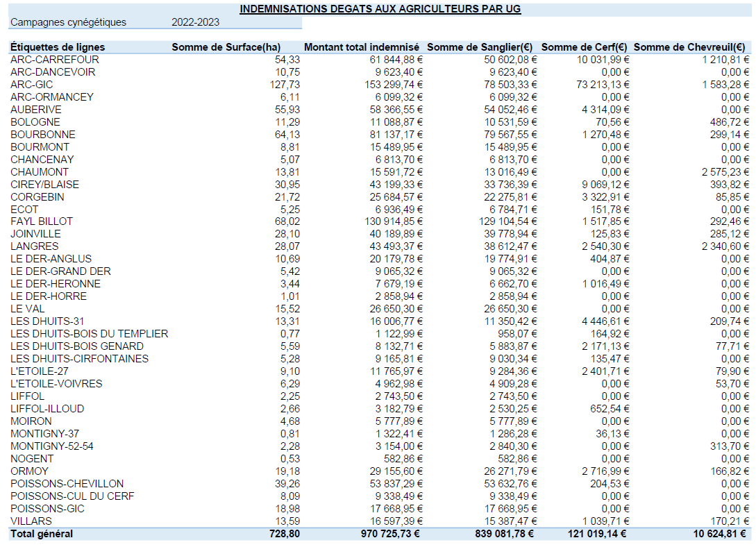Select the CHANCENAY row label

coord(42,160)
